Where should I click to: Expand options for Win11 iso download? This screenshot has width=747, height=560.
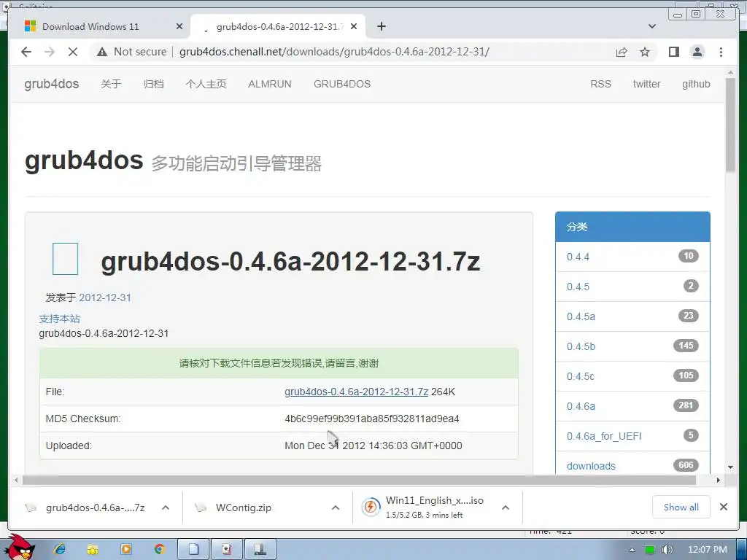(506, 507)
